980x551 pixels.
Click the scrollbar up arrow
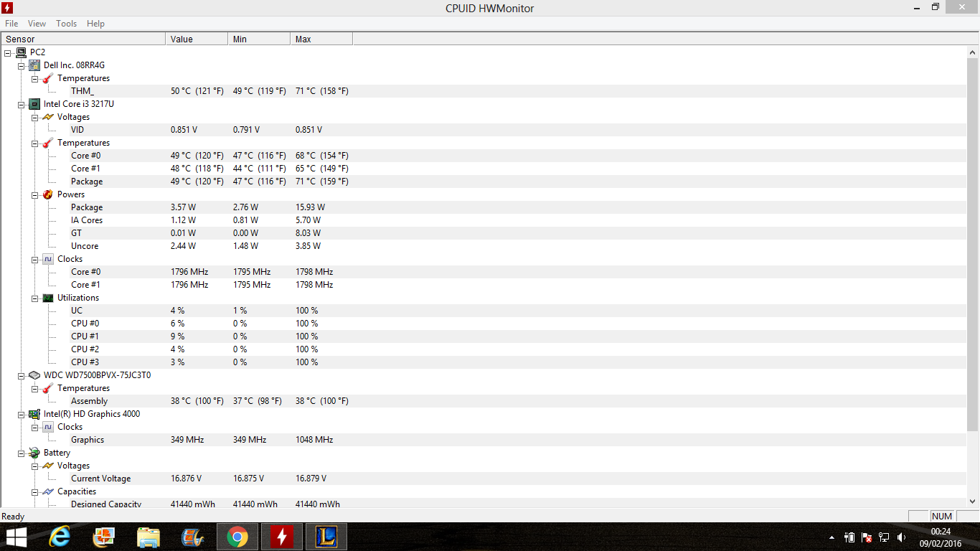973,52
